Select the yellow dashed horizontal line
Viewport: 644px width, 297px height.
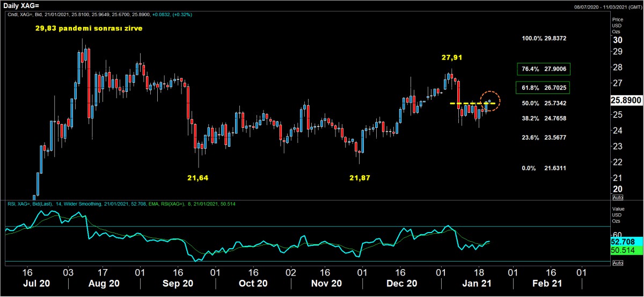tap(468, 103)
